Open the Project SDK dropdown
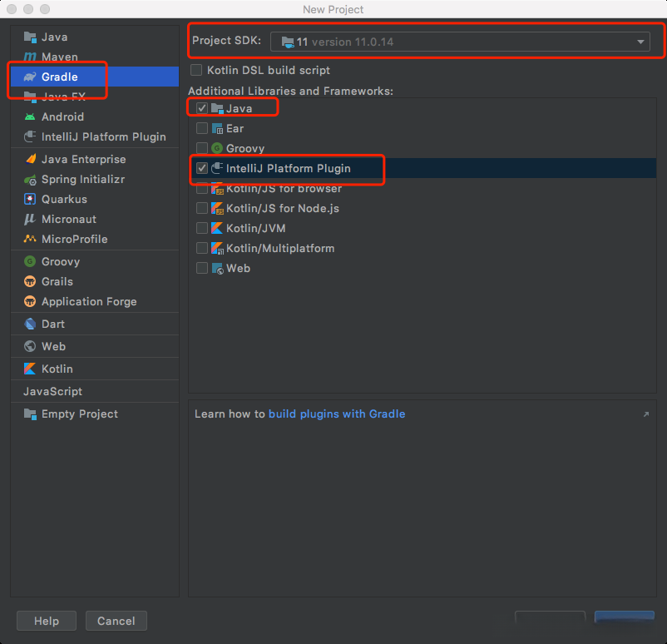The width and height of the screenshot is (667, 644). (x=460, y=42)
